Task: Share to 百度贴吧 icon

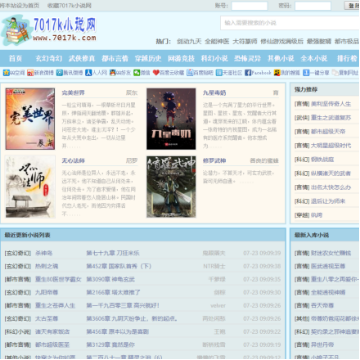Action: click(x=190, y=72)
